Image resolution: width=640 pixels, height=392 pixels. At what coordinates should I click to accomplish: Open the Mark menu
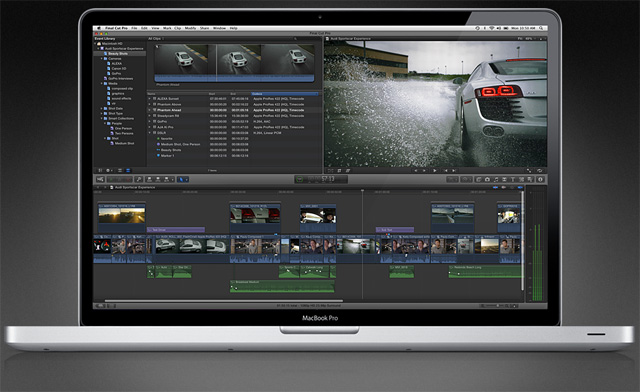[167, 28]
